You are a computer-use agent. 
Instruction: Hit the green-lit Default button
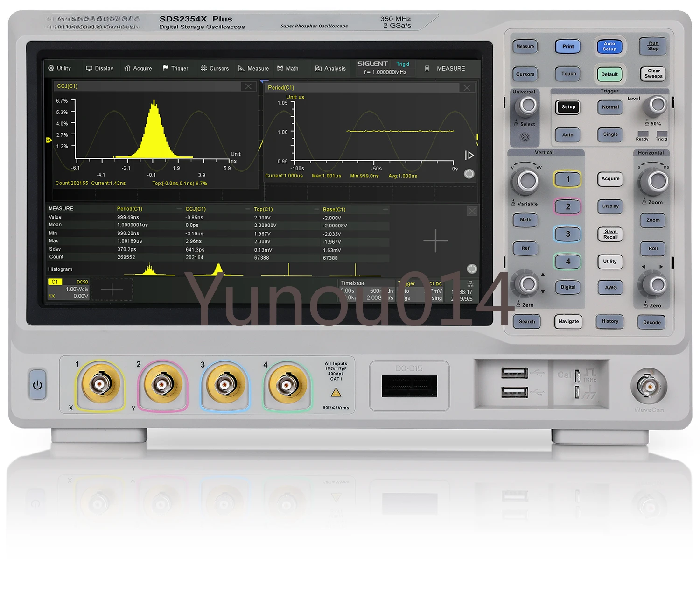(x=609, y=74)
